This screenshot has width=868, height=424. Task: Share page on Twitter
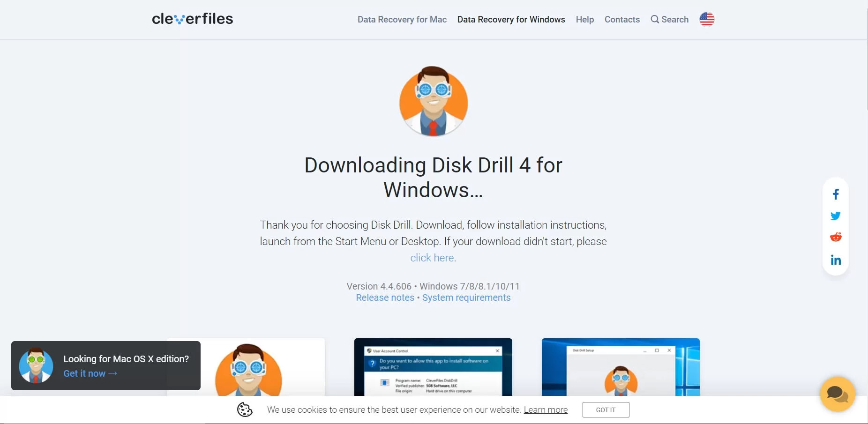pyautogui.click(x=836, y=216)
